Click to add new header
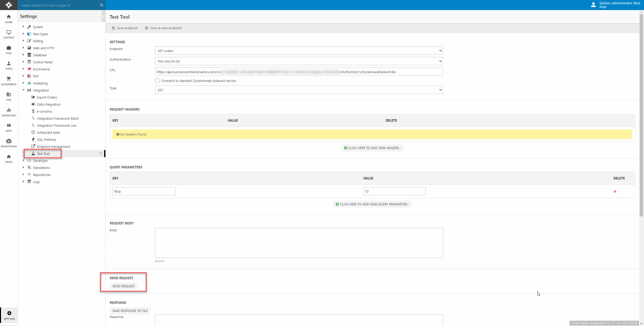This screenshot has width=644, height=326. (372, 148)
